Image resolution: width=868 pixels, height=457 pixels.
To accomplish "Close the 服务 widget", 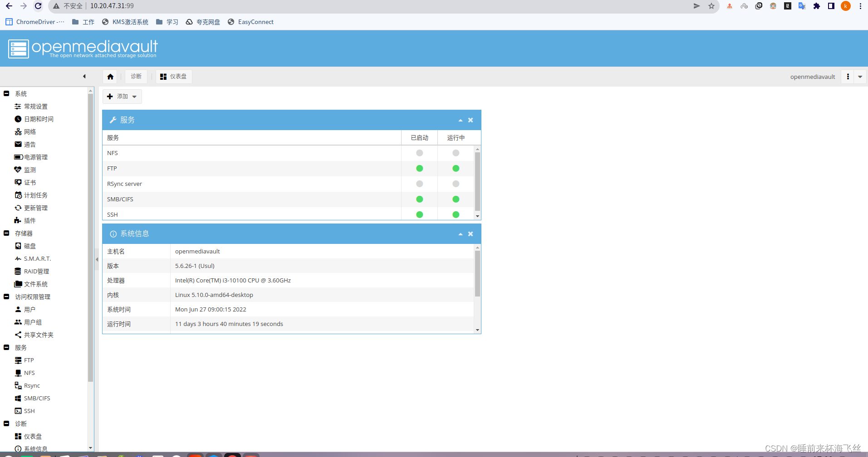I will tap(471, 120).
